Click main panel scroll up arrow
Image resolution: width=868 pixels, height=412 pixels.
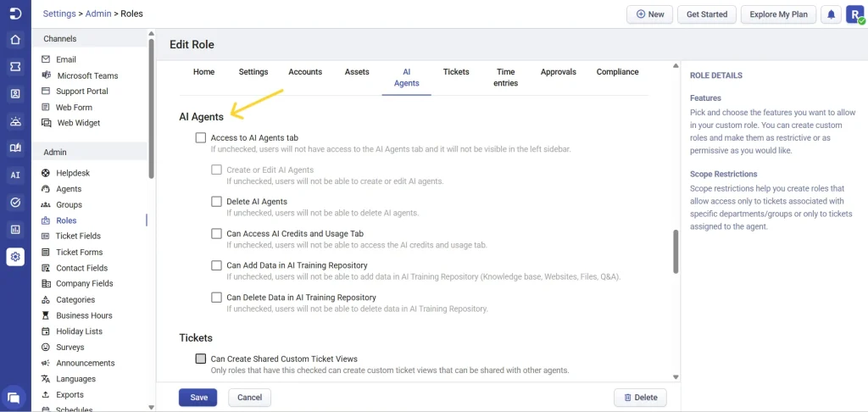[676, 66]
